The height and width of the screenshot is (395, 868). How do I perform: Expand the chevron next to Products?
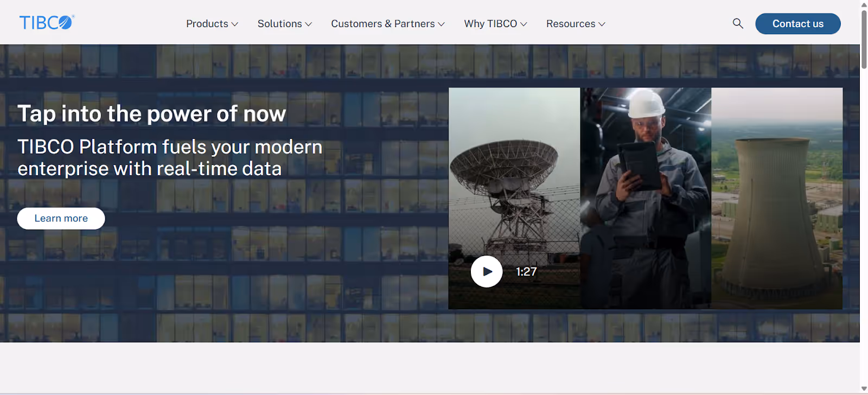[x=235, y=24]
